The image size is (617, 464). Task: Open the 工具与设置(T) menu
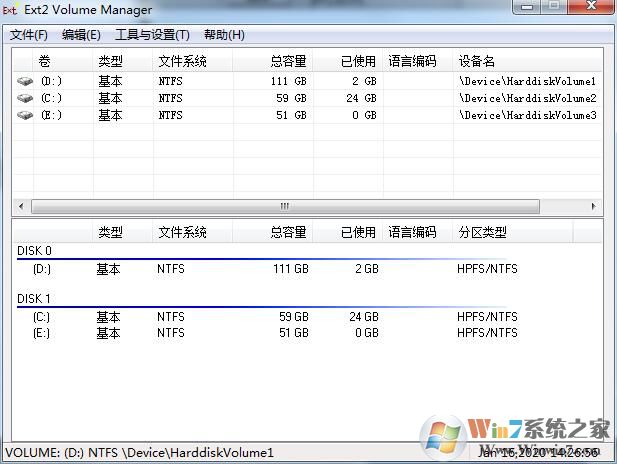[152, 35]
